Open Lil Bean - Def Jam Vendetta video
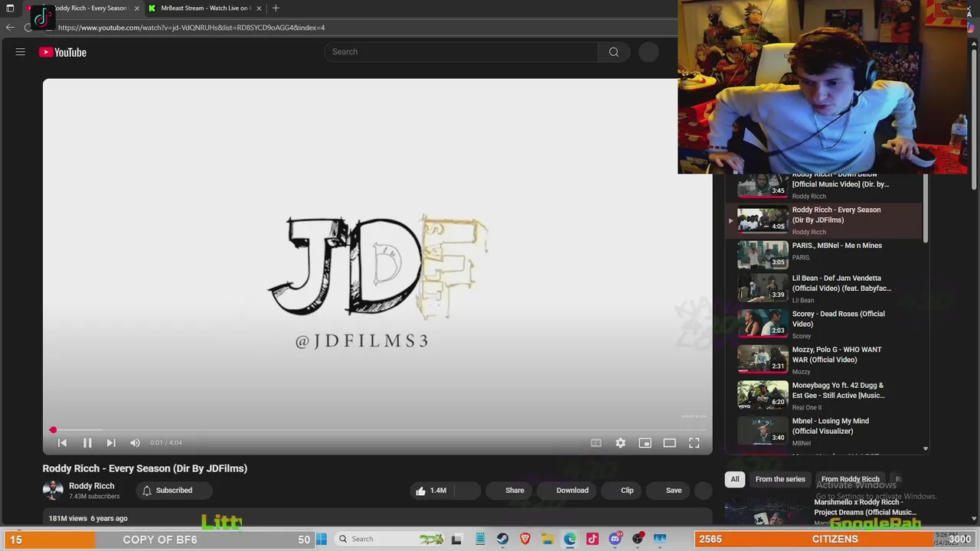 click(x=825, y=289)
